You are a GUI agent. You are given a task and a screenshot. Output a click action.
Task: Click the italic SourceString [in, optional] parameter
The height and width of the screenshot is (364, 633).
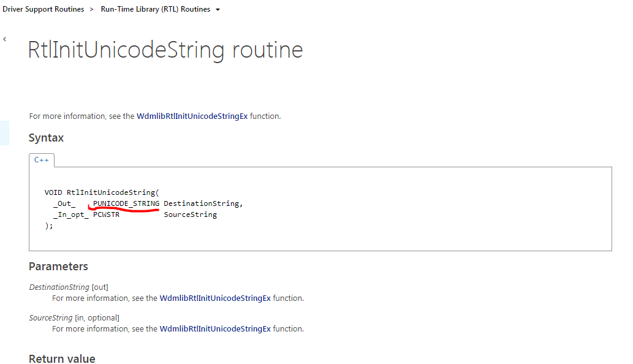(52, 317)
